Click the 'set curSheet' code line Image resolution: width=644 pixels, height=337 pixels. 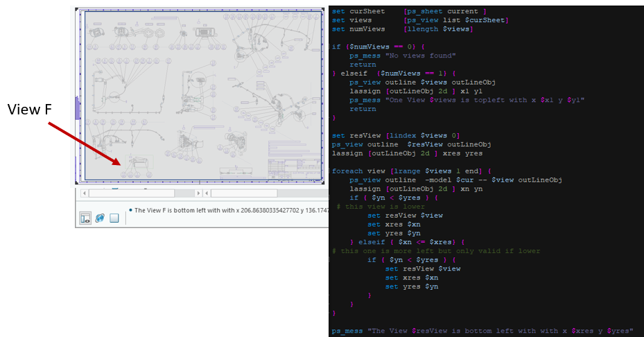pos(409,12)
